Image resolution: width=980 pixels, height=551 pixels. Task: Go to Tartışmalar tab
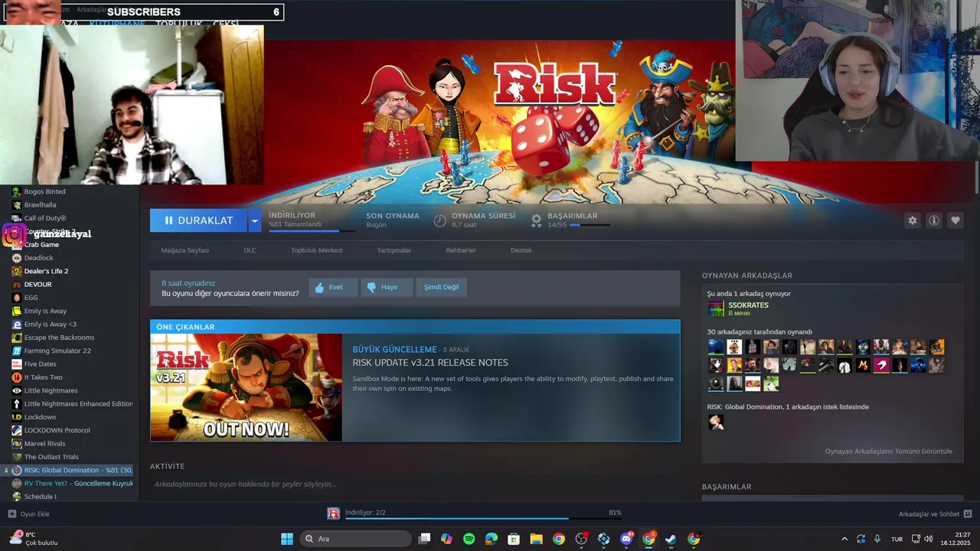pos(394,250)
